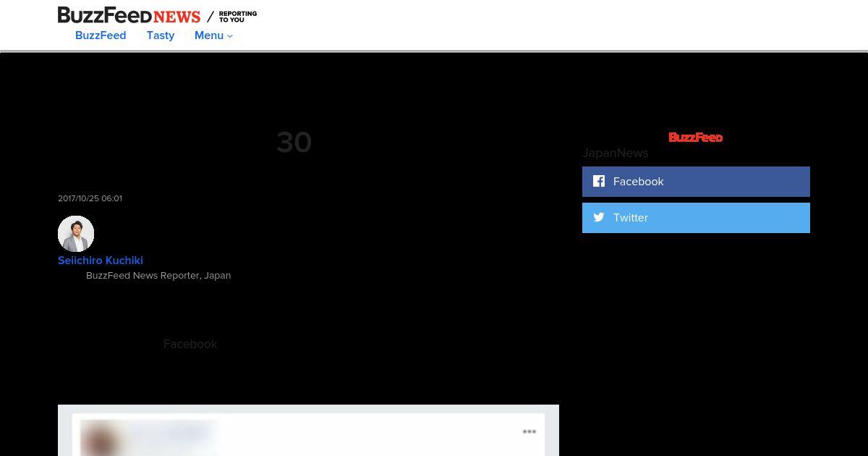Open the Tasty nav link
The height and width of the screenshot is (456, 868).
tap(161, 35)
